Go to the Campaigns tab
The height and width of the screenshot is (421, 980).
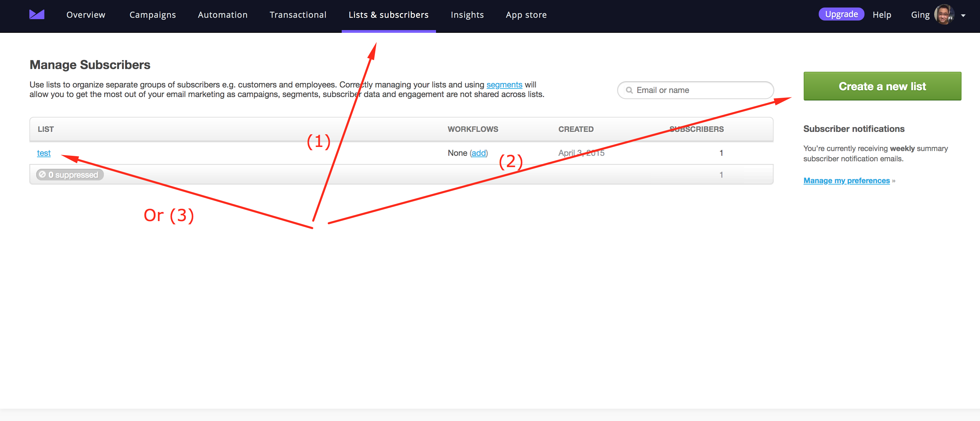pos(152,15)
